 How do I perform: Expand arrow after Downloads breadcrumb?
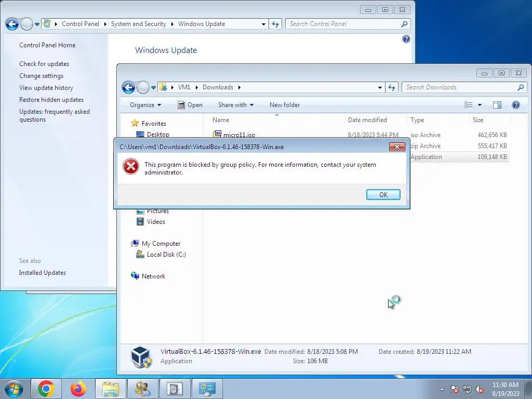239,87
